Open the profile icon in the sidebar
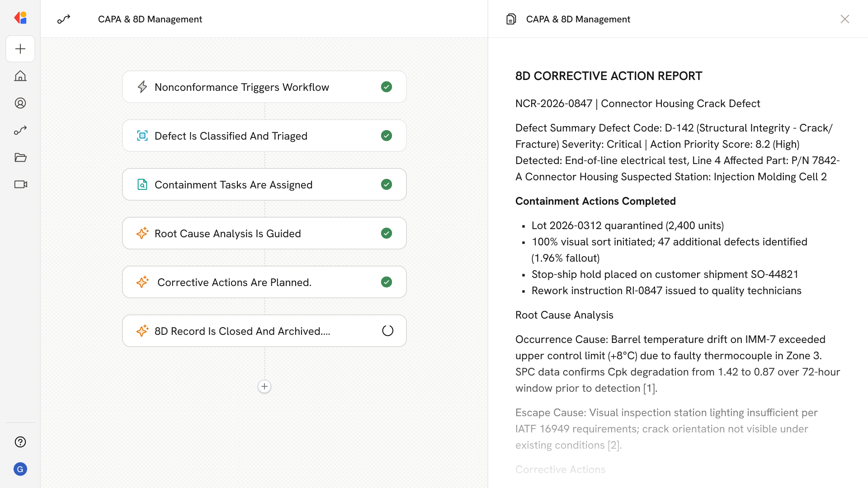This screenshot has width=868, height=488. [x=20, y=103]
